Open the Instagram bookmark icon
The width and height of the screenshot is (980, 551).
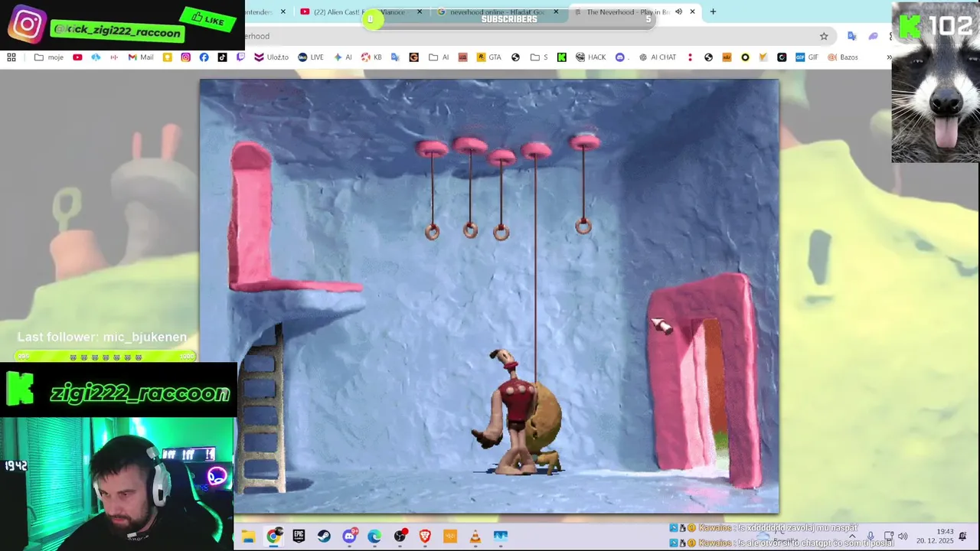[186, 57]
